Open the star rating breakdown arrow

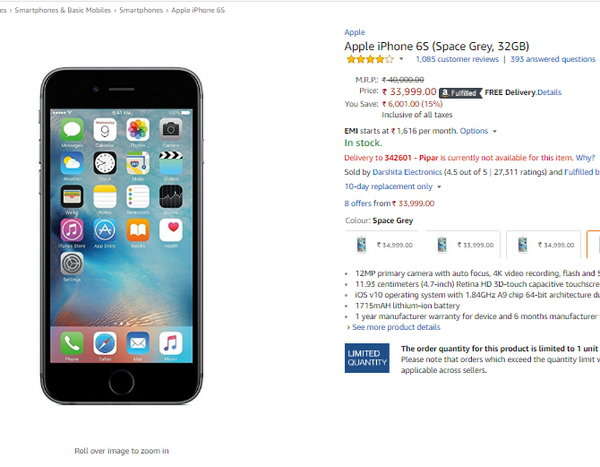coord(401,59)
